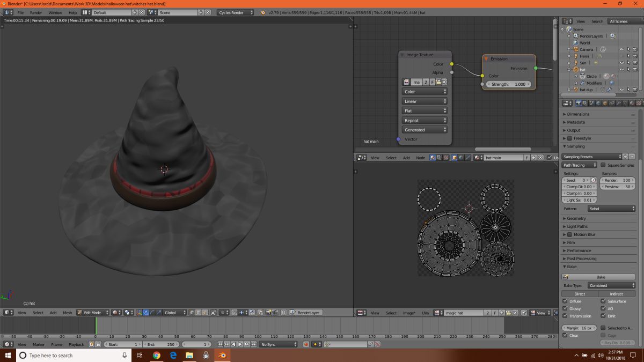The width and height of the screenshot is (644, 362).
Task: Click the RenderLayer button in viewport header
Action: tap(306, 313)
